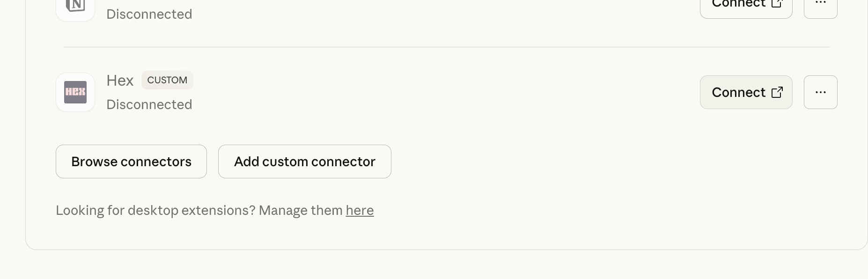Click the Disconnected status of Notion
868x279 pixels.
click(149, 14)
